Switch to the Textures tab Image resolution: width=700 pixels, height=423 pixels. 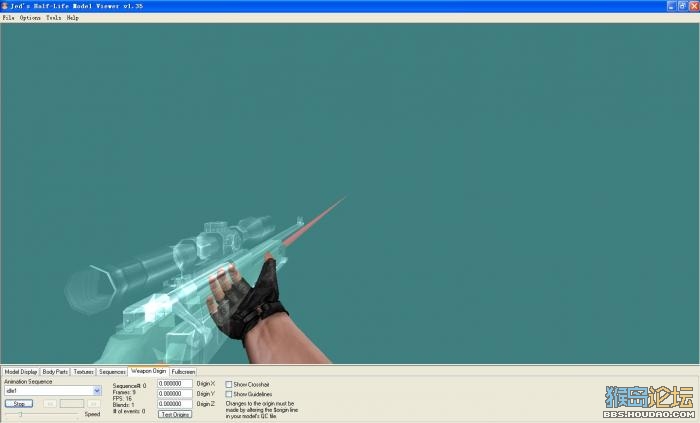(83, 372)
